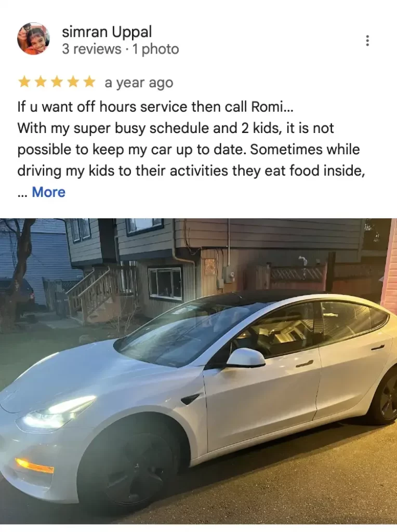
Task: Open the three-dot review options menu
Action: tap(367, 41)
